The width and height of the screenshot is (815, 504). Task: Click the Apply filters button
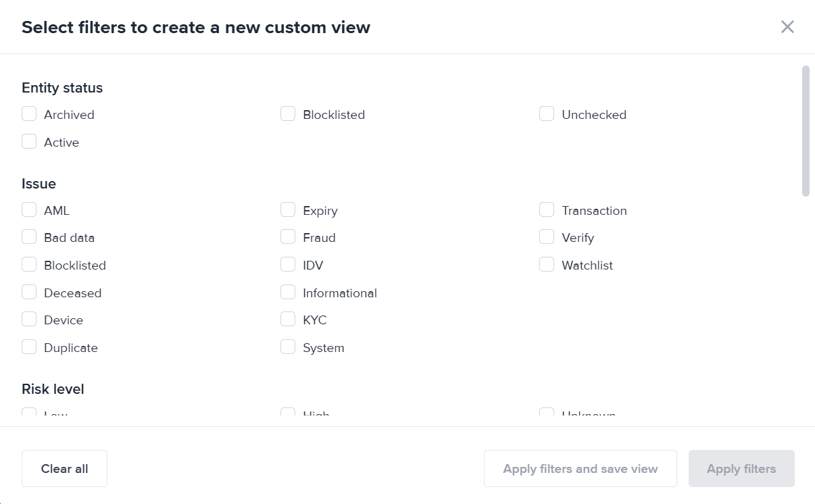tap(741, 469)
